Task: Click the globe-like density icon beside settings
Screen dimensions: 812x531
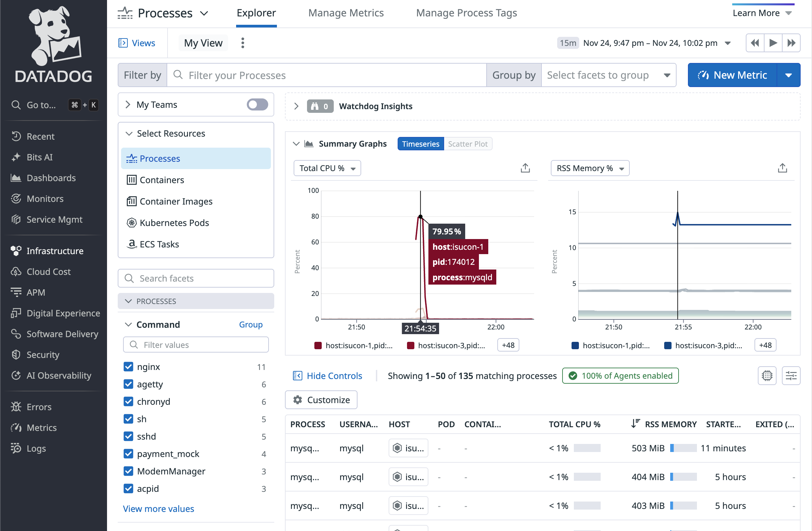Action: coord(767,376)
